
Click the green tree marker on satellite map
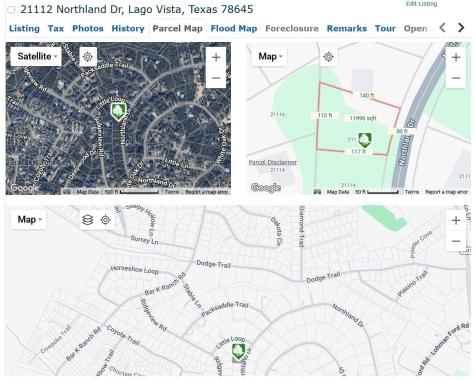click(x=118, y=112)
